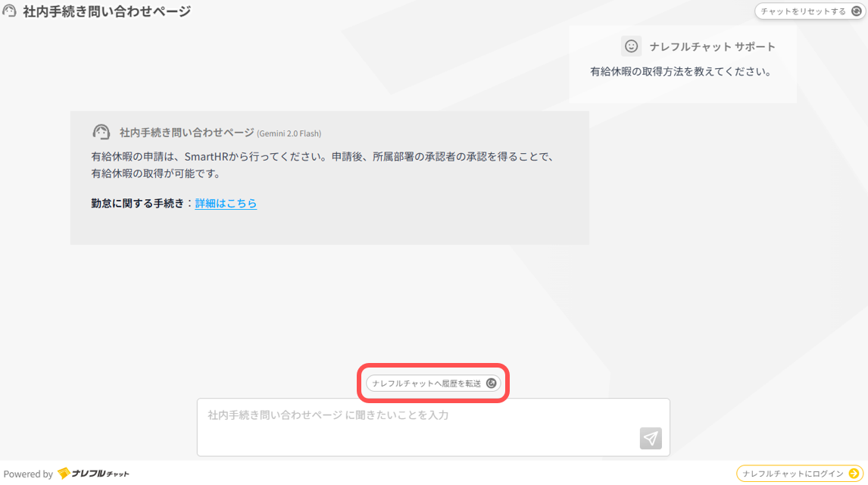Click the paper plane send icon
This screenshot has height=485, width=868.
click(x=650, y=438)
